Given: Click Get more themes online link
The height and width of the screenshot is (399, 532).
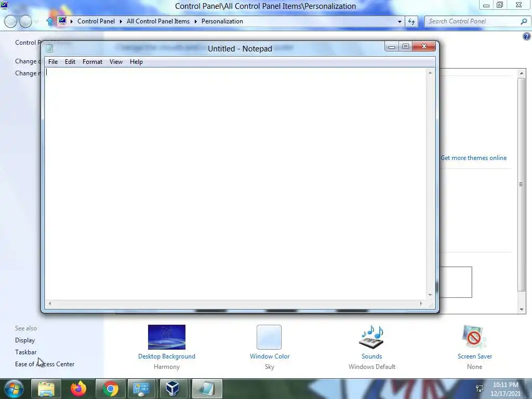Looking at the screenshot, I should [474, 158].
